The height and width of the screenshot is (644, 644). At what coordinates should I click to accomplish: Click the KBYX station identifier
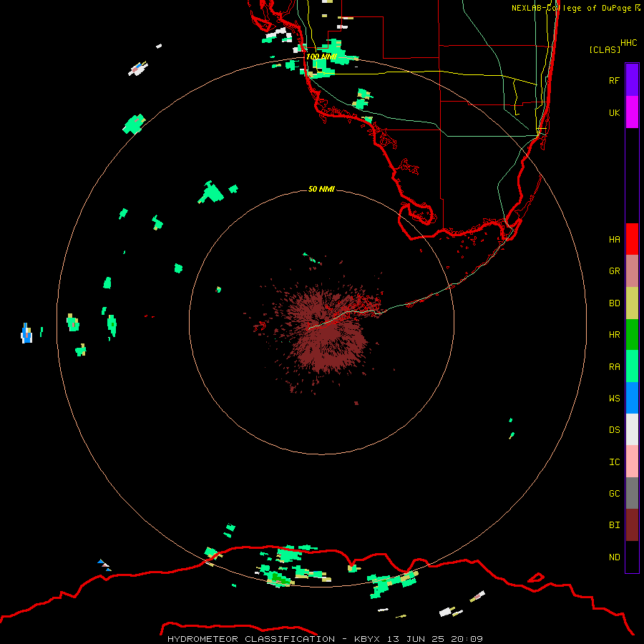pyautogui.click(x=367, y=639)
